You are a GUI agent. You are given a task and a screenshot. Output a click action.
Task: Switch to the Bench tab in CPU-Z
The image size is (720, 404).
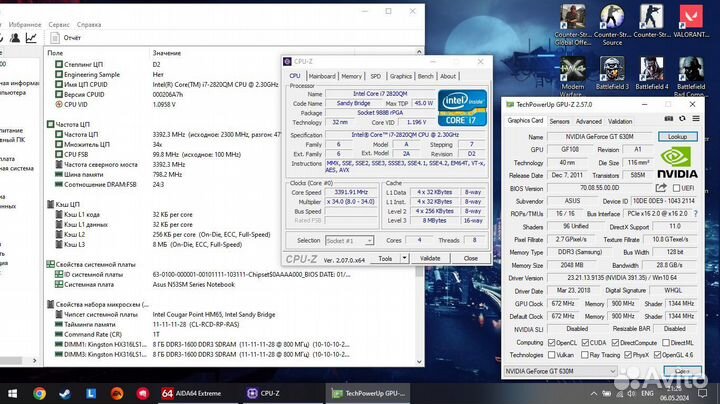(x=425, y=76)
